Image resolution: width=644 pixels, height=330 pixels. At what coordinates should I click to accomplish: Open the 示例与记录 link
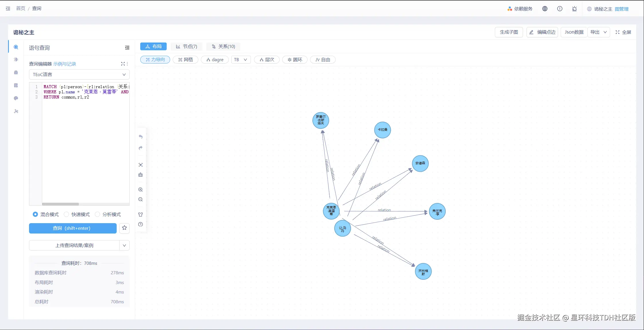[65, 64]
